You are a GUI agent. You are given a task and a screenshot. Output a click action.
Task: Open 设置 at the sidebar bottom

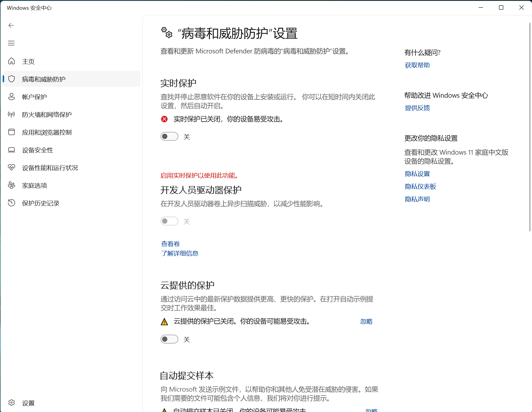point(71,403)
